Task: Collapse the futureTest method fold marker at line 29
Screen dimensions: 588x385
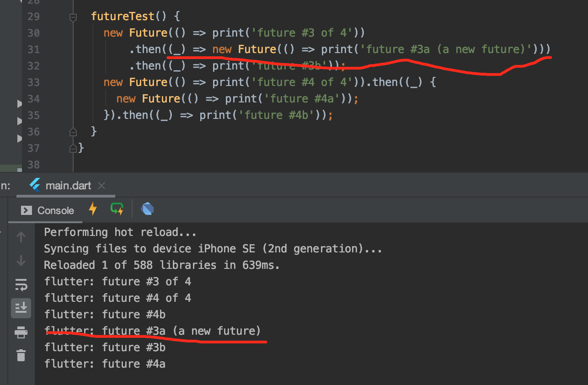Action: coord(73,17)
